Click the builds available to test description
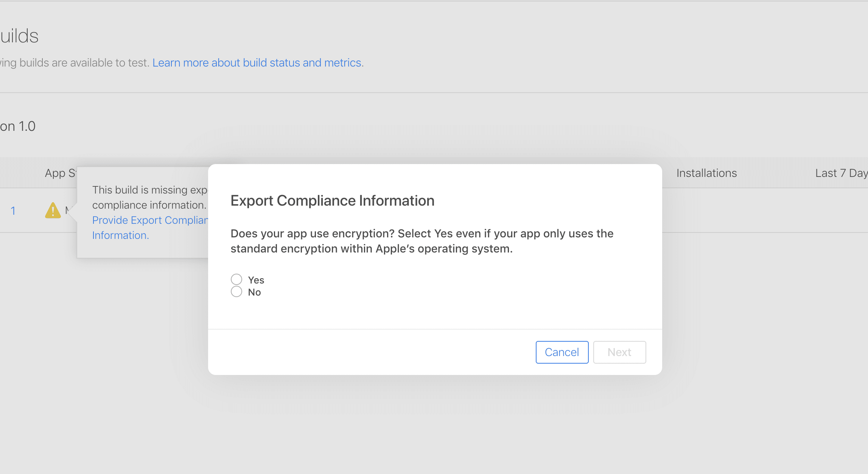868x474 pixels. click(75, 63)
